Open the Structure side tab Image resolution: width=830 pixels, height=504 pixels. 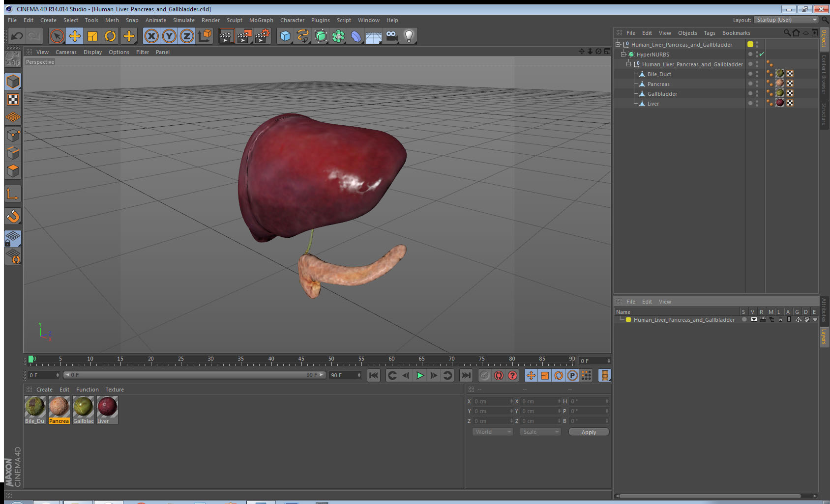824,114
